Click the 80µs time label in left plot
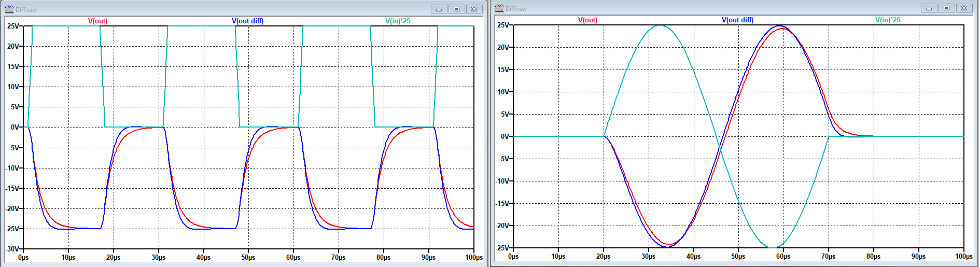The image size is (980, 267). point(384,258)
